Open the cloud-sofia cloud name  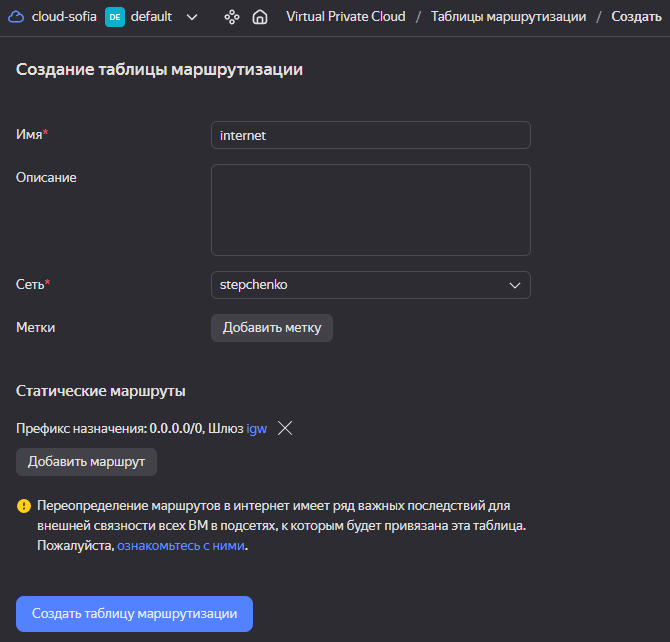click(64, 17)
